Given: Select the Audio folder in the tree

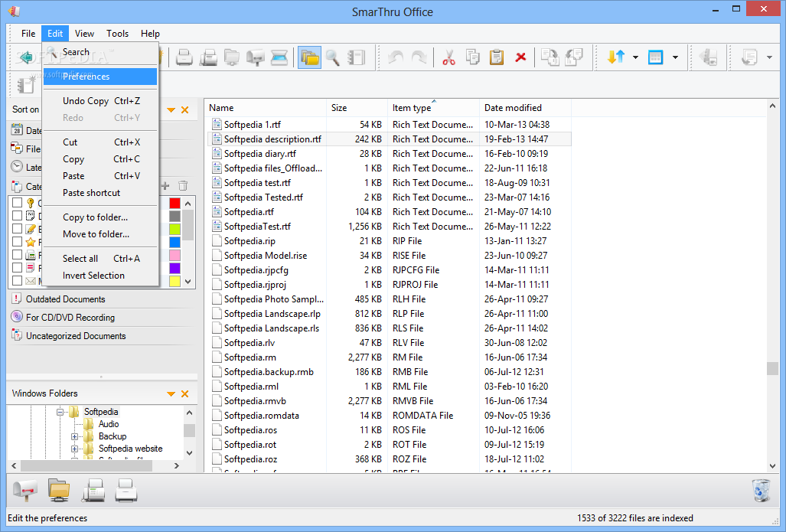Looking at the screenshot, I should pyautogui.click(x=108, y=424).
